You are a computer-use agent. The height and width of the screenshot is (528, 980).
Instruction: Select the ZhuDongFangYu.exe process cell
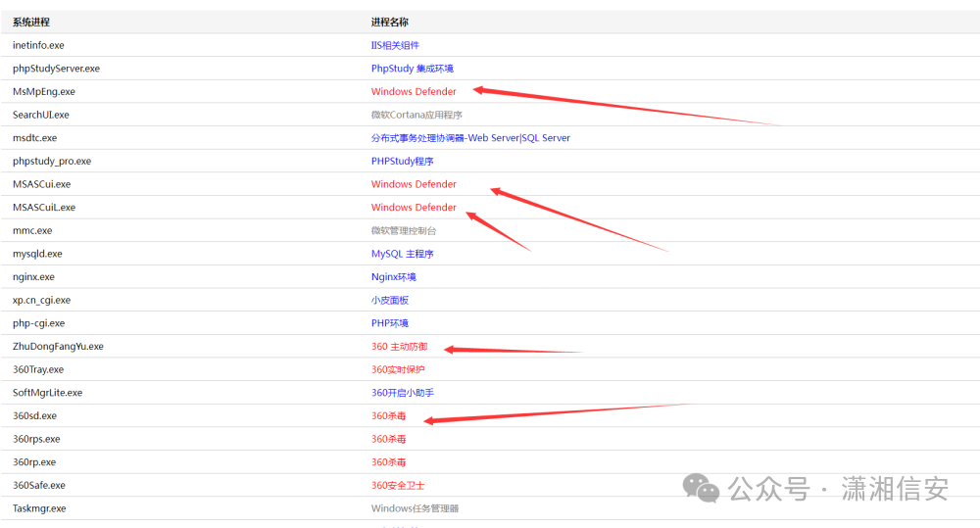58,346
